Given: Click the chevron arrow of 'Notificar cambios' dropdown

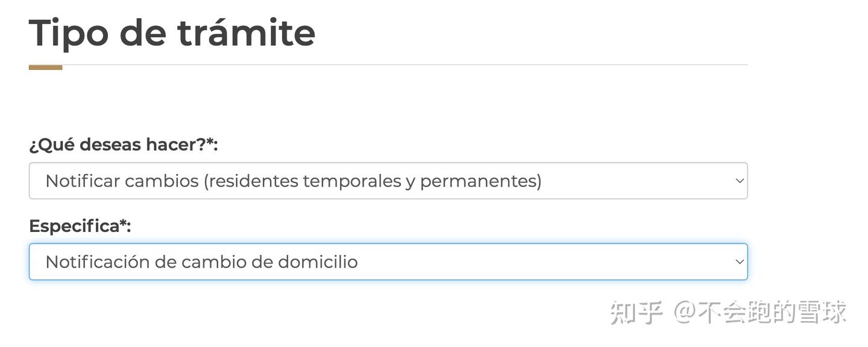Looking at the screenshot, I should pos(740,181).
